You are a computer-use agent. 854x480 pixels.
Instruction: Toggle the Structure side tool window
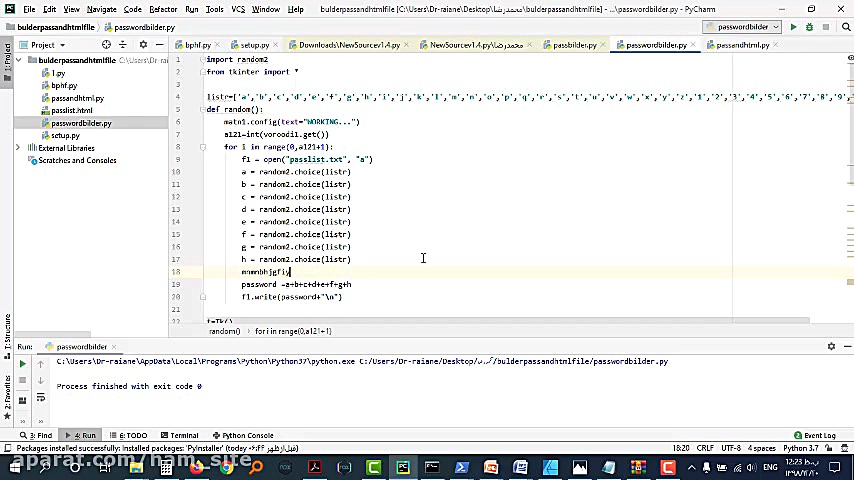[7, 330]
